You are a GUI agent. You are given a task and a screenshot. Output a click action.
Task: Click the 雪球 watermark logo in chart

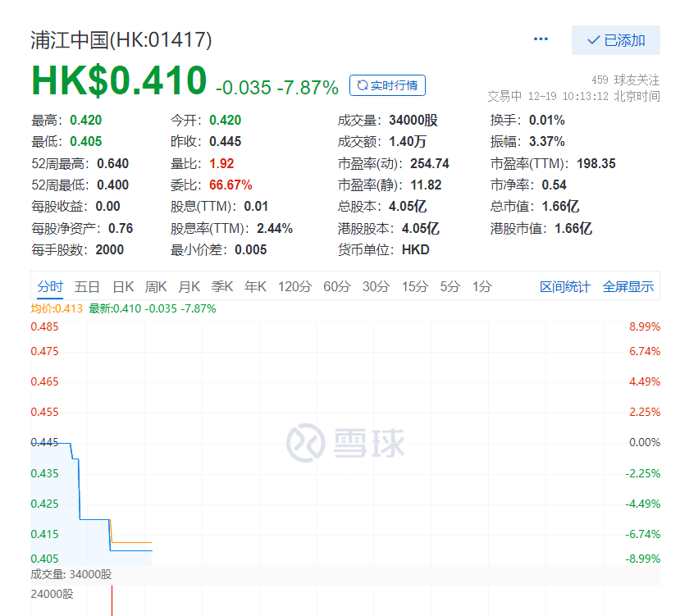point(345,443)
